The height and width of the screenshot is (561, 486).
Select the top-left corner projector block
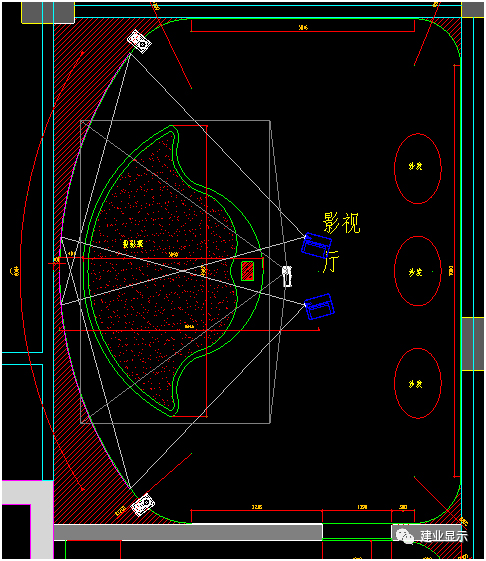(139, 42)
